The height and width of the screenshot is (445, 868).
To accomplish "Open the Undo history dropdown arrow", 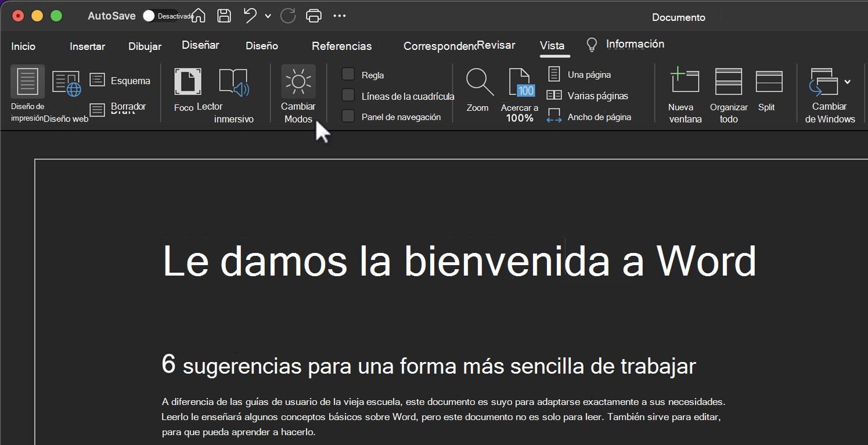I will [x=268, y=16].
